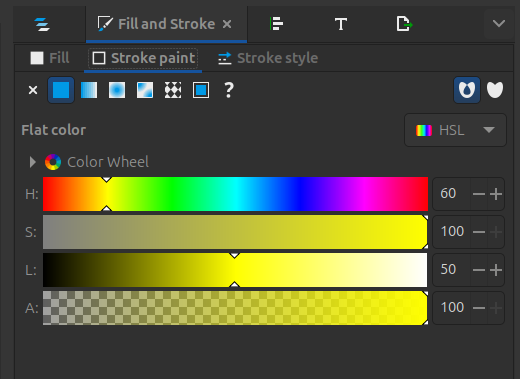This screenshot has height=379, width=520.
Task: Choose radial gradient paint
Action: [117, 90]
